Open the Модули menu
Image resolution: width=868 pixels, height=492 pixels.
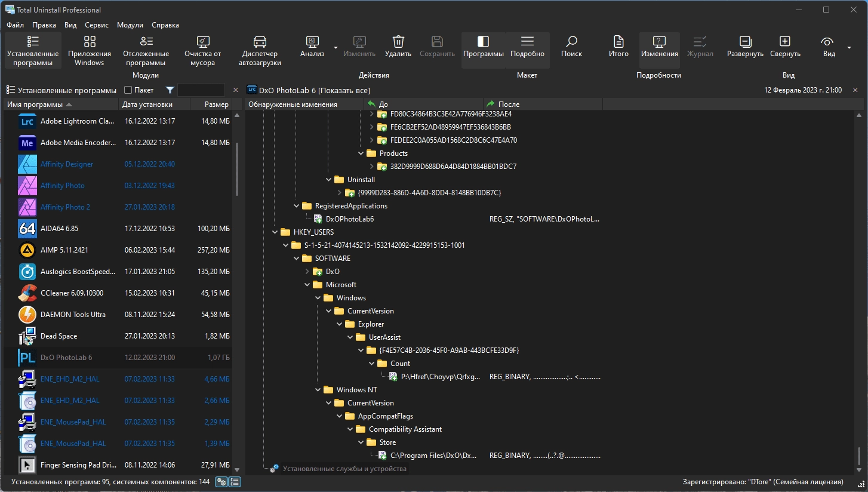(x=130, y=25)
